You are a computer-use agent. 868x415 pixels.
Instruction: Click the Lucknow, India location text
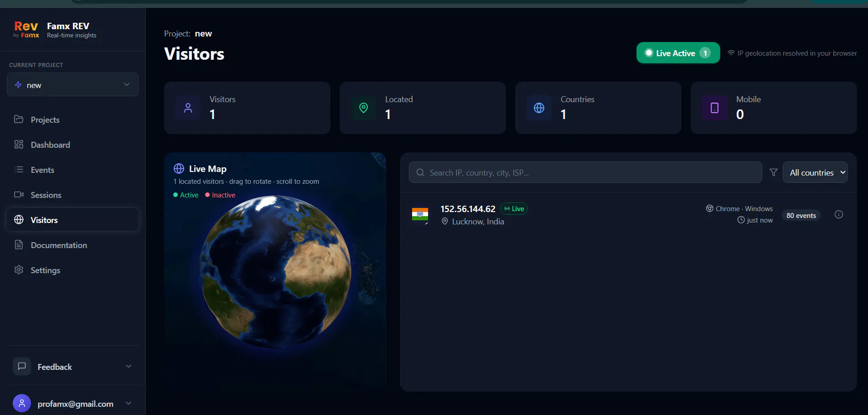[x=478, y=222]
